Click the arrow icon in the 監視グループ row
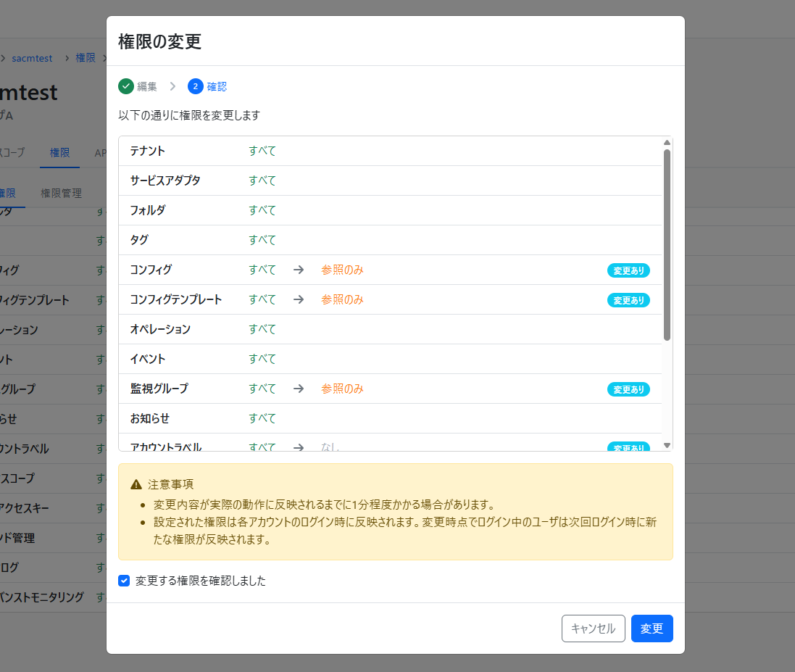This screenshot has width=795, height=672. (x=299, y=389)
